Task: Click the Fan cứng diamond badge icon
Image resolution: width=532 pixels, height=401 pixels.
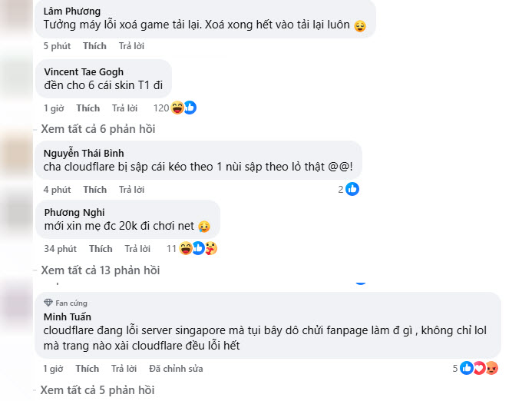Action: point(48,303)
